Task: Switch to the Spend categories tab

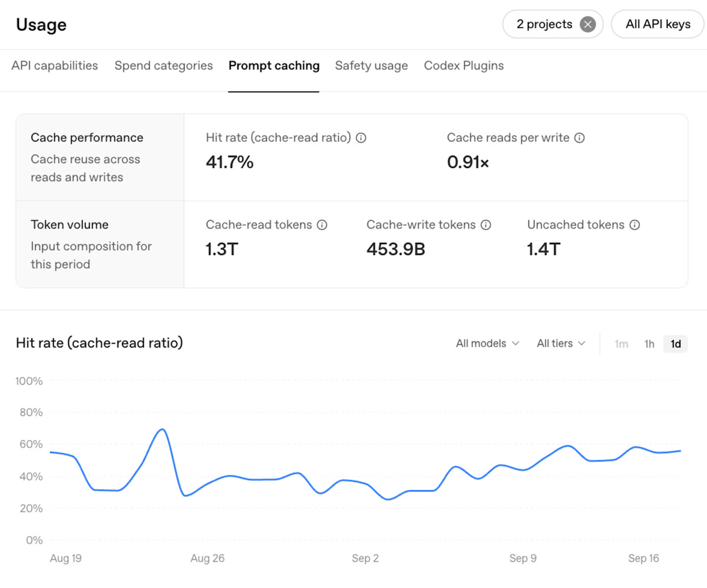Action: tap(164, 65)
